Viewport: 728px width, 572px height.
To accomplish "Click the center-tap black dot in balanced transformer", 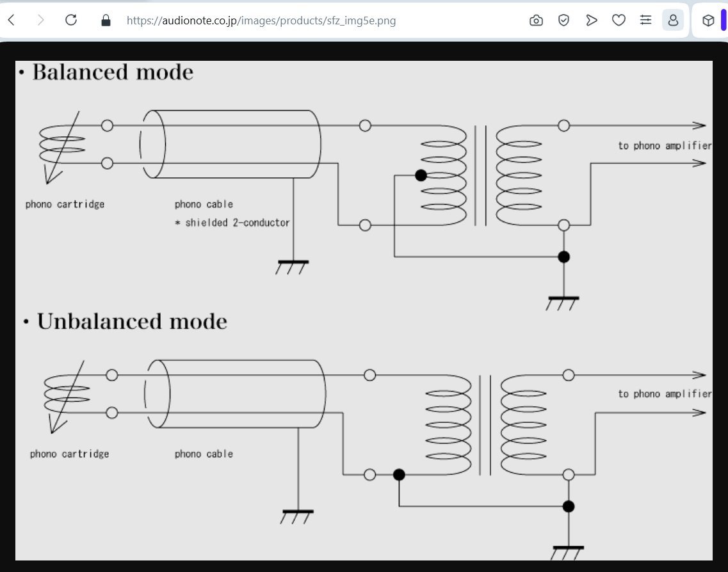I will tap(421, 175).
